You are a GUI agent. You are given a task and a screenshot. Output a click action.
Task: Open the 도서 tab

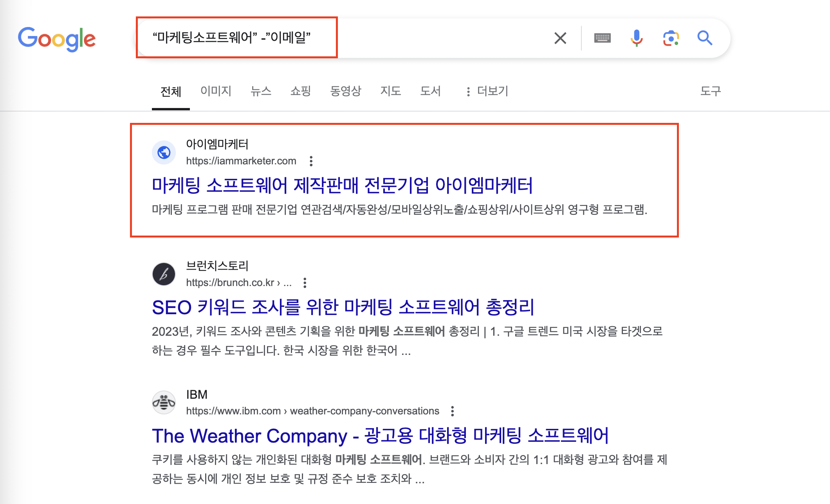point(430,91)
